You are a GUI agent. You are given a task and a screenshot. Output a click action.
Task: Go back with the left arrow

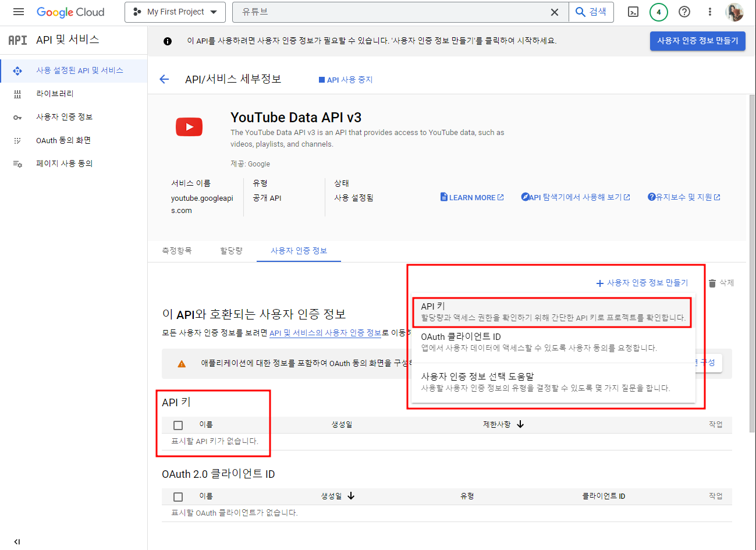(x=164, y=79)
